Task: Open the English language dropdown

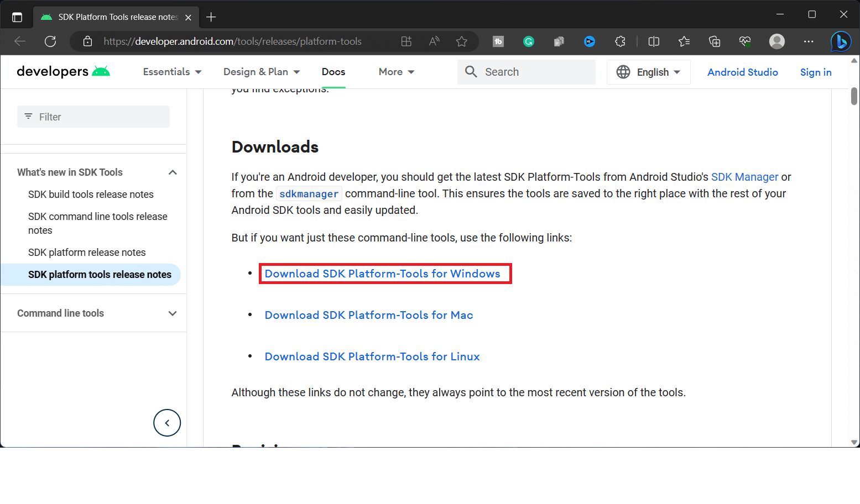Action: tap(648, 72)
